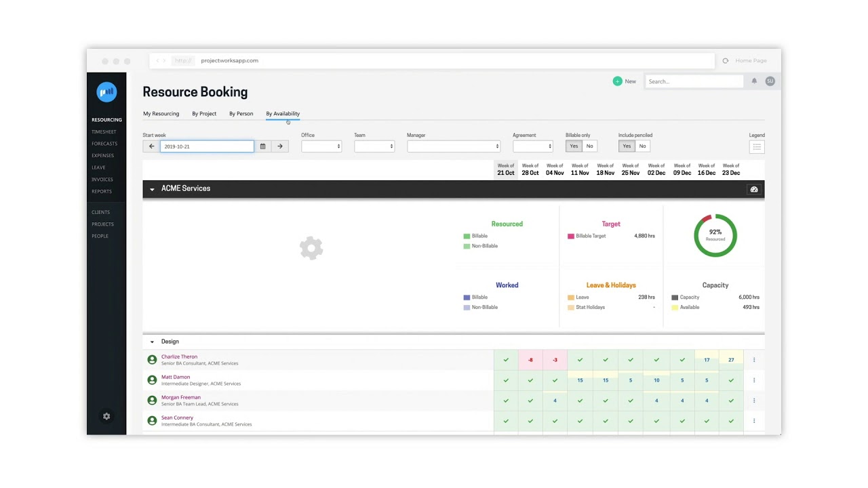The width and height of the screenshot is (868, 488).
Task: Click Charlize Theron's -8 availability cell
Action: (530, 360)
